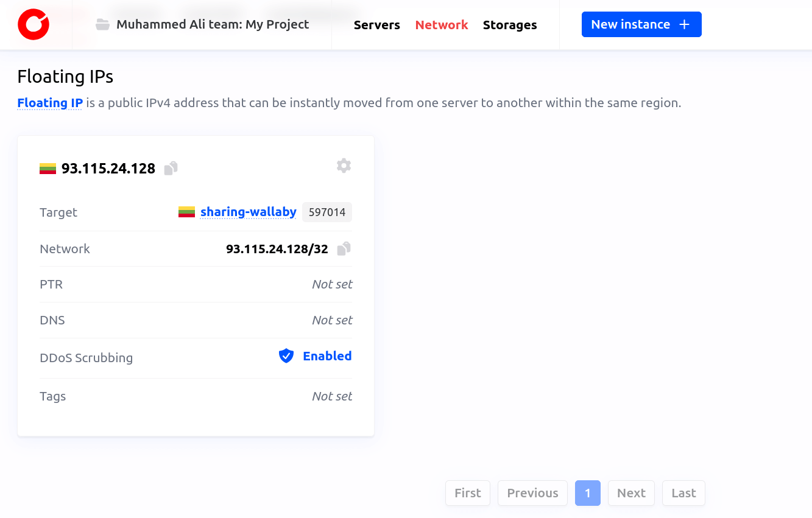Copy the network value 93.115.24.128/32
Screen dimensions: 812x518
pyautogui.click(x=343, y=248)
